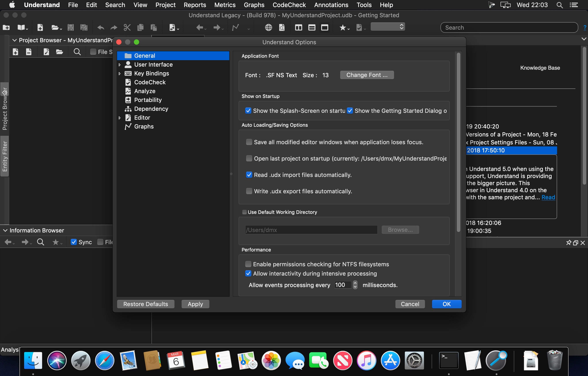Open the Metrics menu
This screenshot has width=588, height=376.
225,5
